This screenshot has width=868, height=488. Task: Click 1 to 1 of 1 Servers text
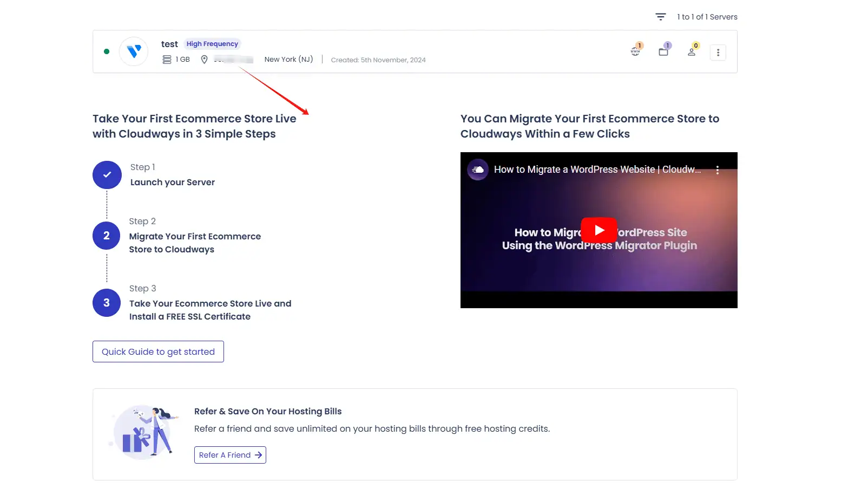707,17
